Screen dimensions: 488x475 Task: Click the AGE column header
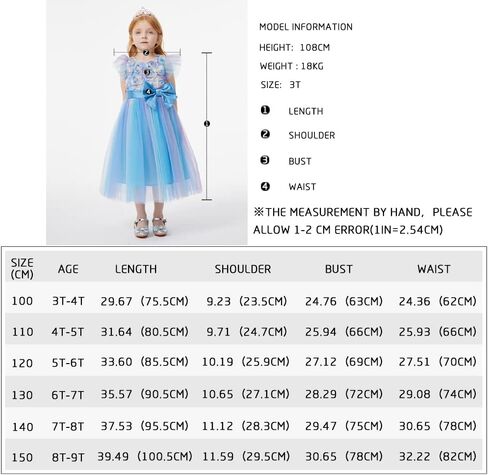68,269
